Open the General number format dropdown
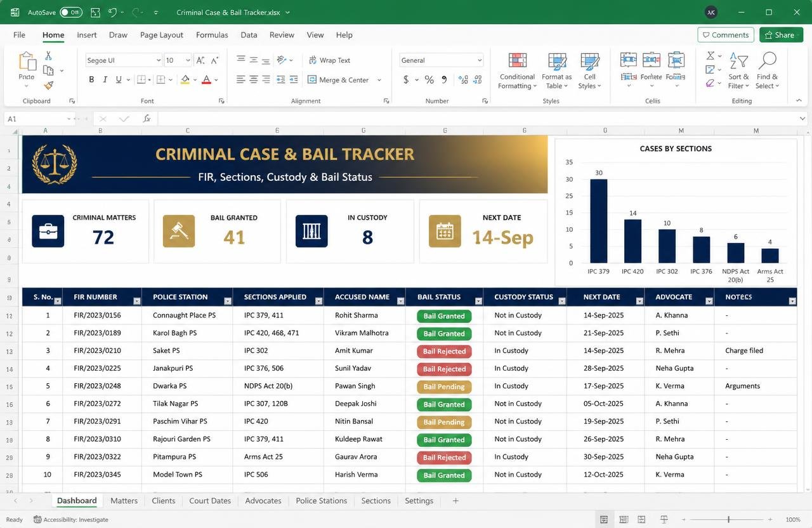Image resolution: width=812 pixels, height=528 pixels. (x=479, y=60)
